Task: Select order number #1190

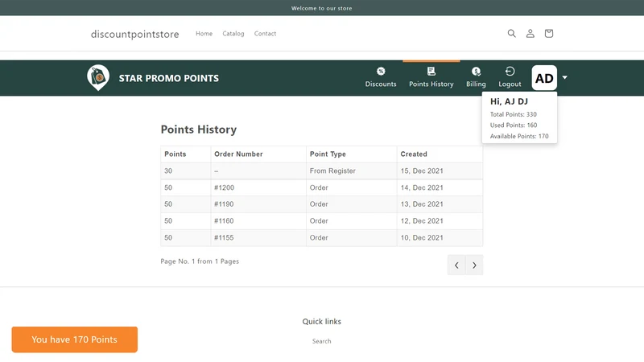Action: tap(224, 204)
